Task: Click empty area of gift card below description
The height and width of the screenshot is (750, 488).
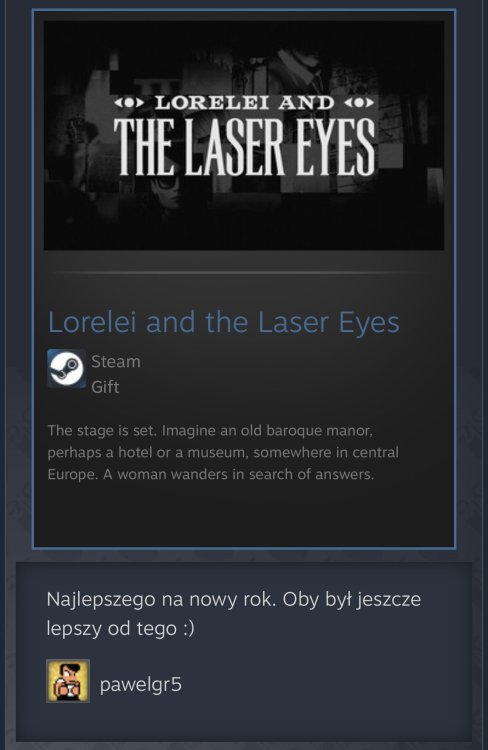Action: pos(244,514)
